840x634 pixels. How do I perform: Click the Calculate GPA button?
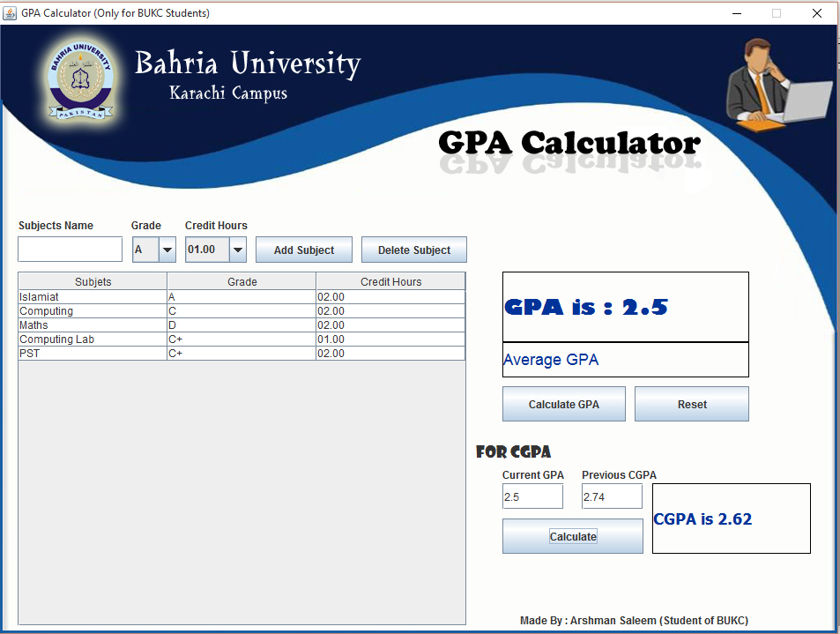(x=563, y=404)
